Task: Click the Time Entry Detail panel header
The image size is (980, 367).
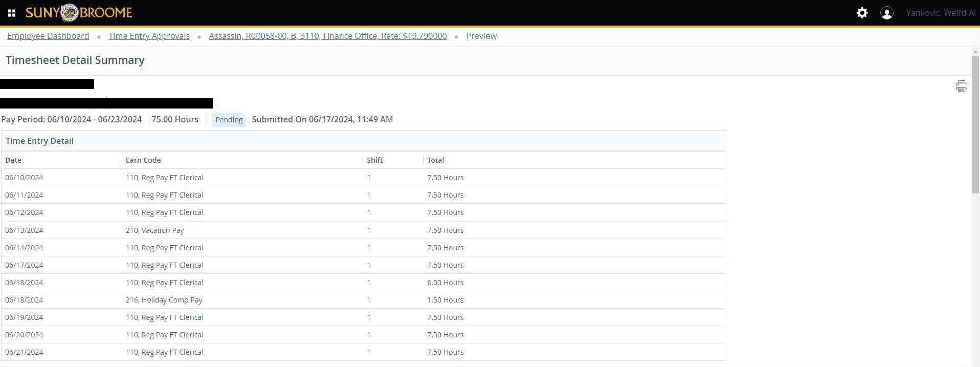Action: point(39,141)
